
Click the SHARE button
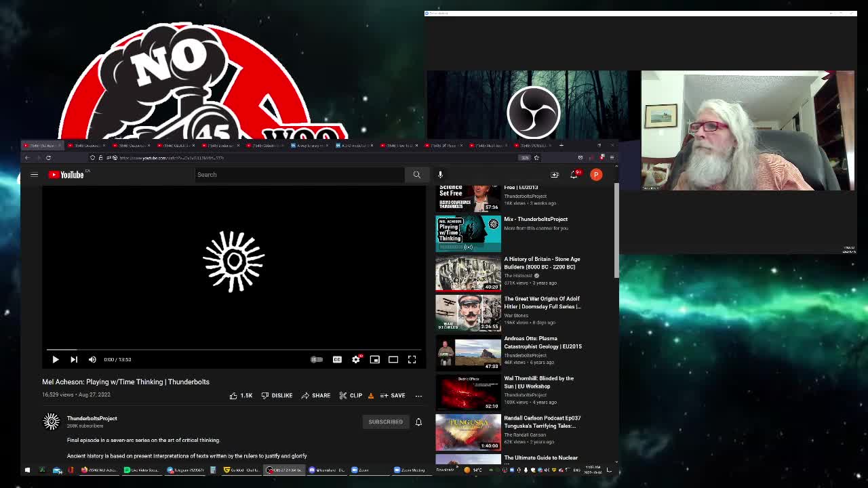click(316, 396)
